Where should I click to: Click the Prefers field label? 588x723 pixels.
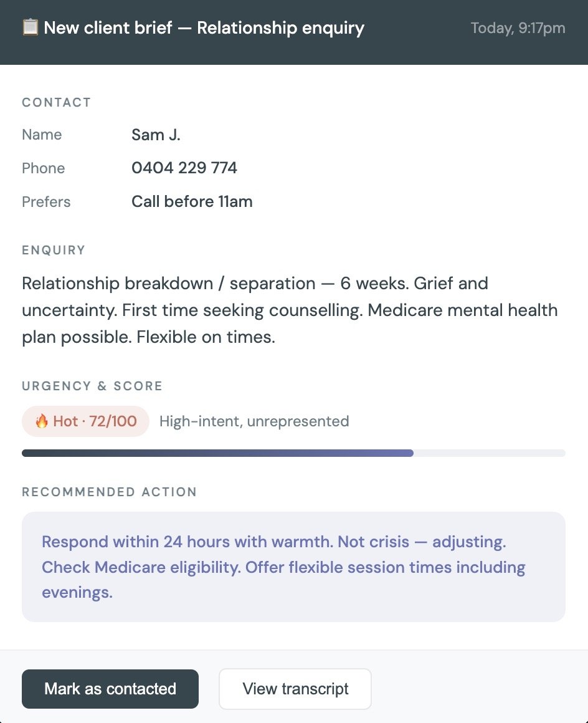[46, 201]
